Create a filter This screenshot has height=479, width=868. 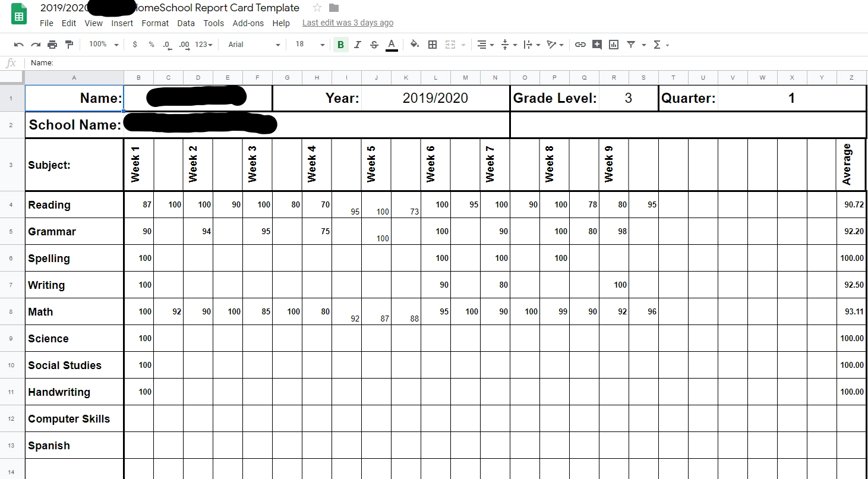(x=630, y=44)
